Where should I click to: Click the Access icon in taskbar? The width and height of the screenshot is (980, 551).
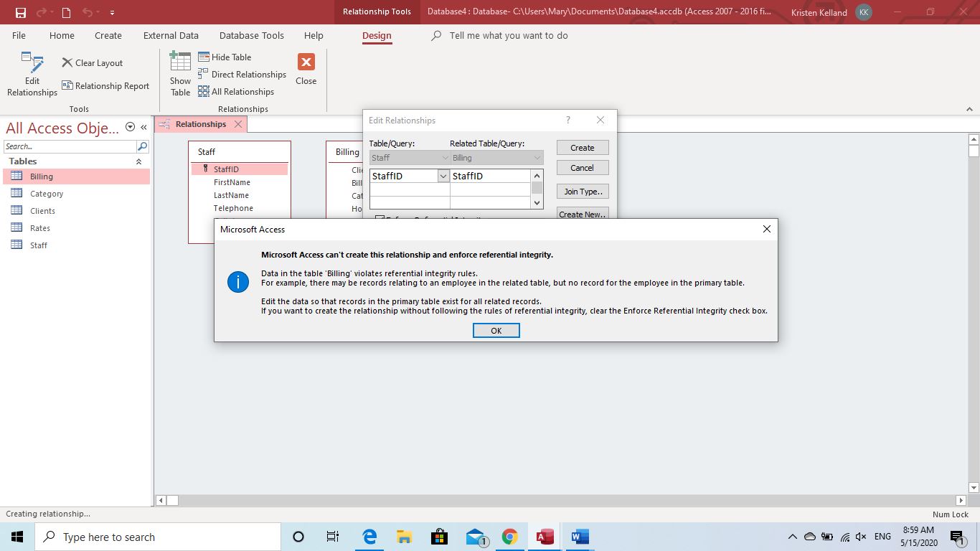[545, 537]
